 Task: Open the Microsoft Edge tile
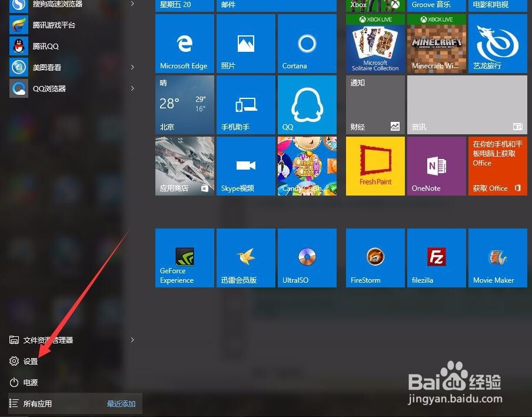tap(185, 44)
